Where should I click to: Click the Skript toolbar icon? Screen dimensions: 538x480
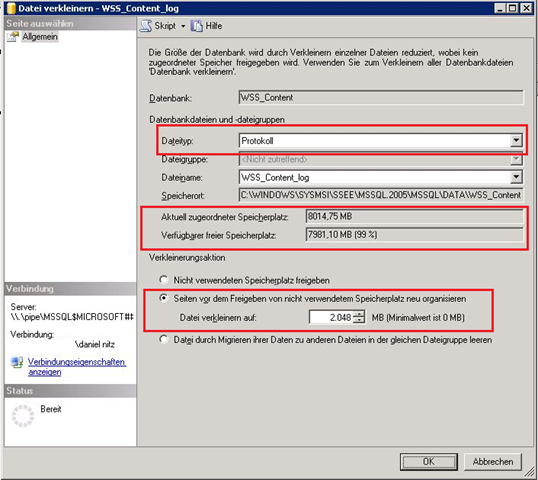tap(146, 26)
